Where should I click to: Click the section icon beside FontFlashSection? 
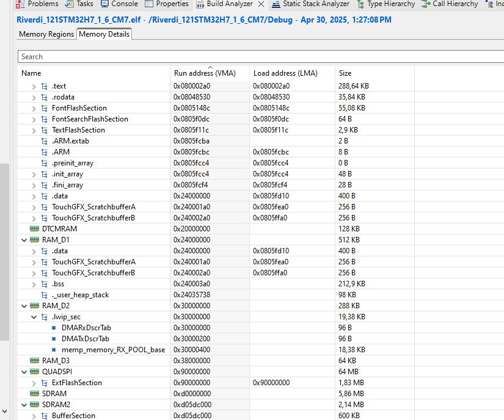click(x=43, y=107)
